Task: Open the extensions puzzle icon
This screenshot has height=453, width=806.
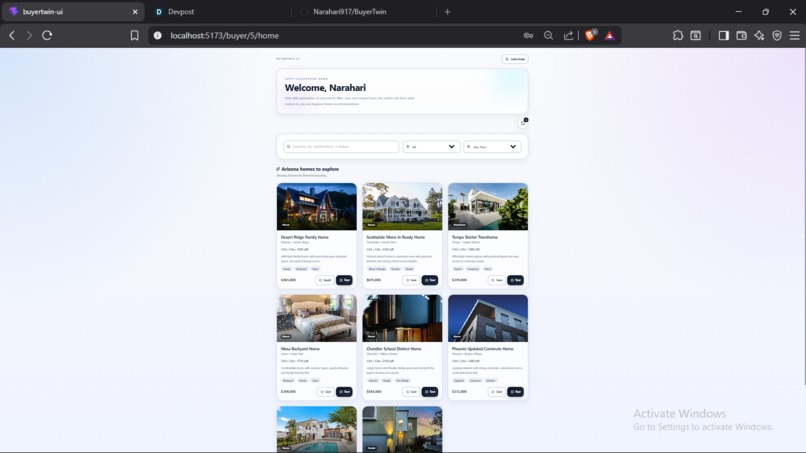Action: tap(677, 35)
